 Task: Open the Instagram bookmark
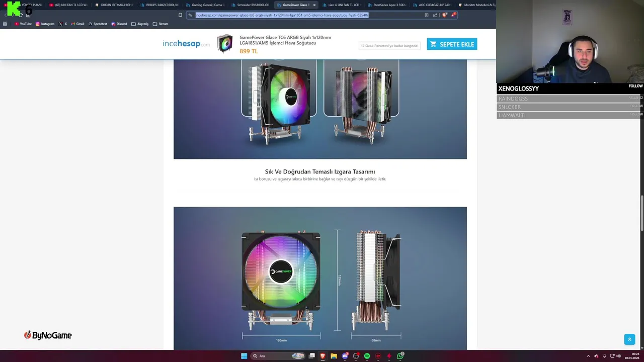point(45,24)
